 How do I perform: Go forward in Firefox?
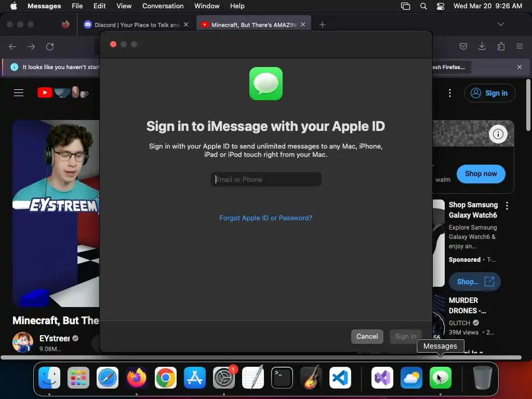click(31, 46)
